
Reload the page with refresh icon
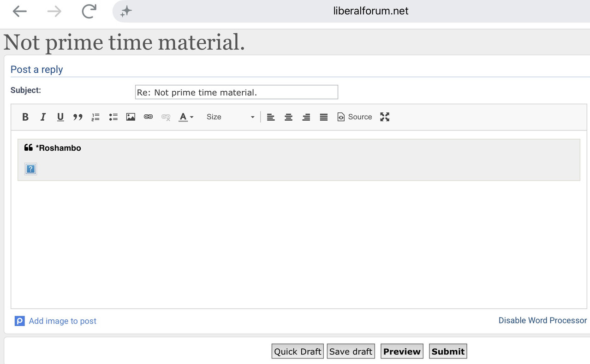[x=89, y=11]
